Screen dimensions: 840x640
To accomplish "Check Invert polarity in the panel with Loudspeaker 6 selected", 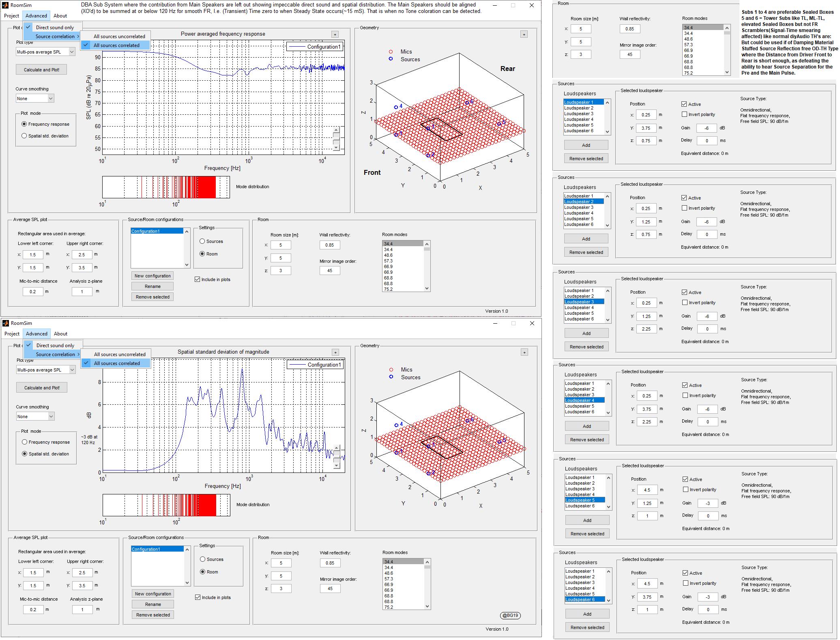I will point(685,583).
